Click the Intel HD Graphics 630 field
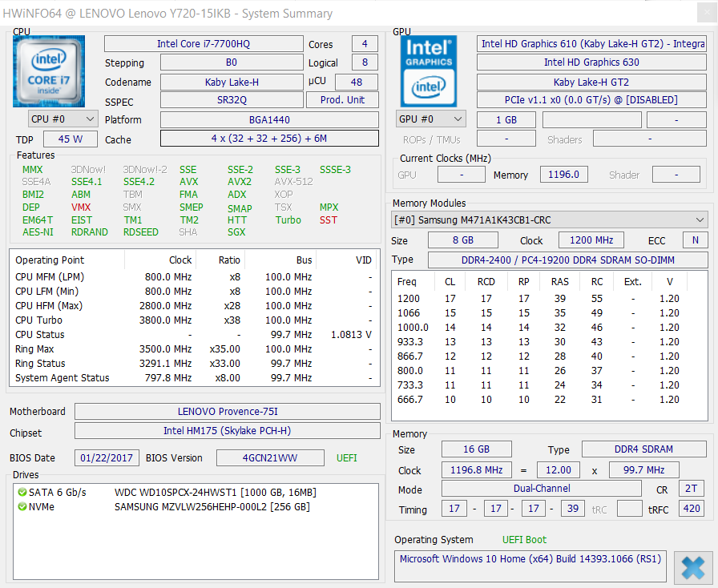The height and width of the screenshot is (588, 718). 591,62
